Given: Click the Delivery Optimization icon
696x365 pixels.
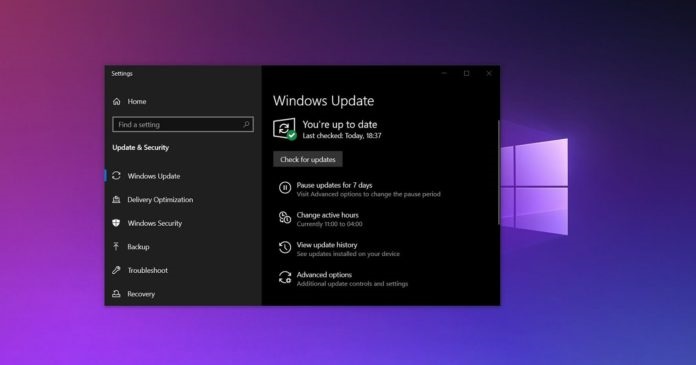Looking at the screenshot, I should (116, 199).
